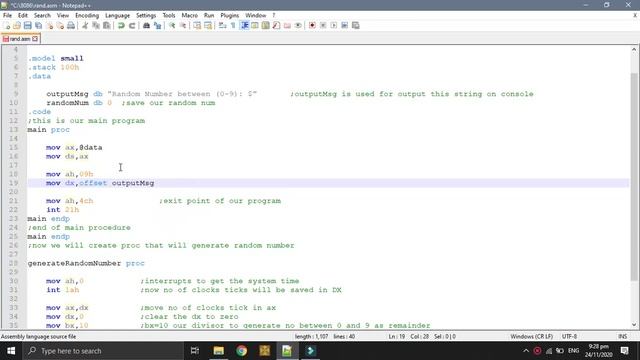The image size is (640, 360).
Task: Zoom in using the toolbar icon
Action: coord(172,26)
